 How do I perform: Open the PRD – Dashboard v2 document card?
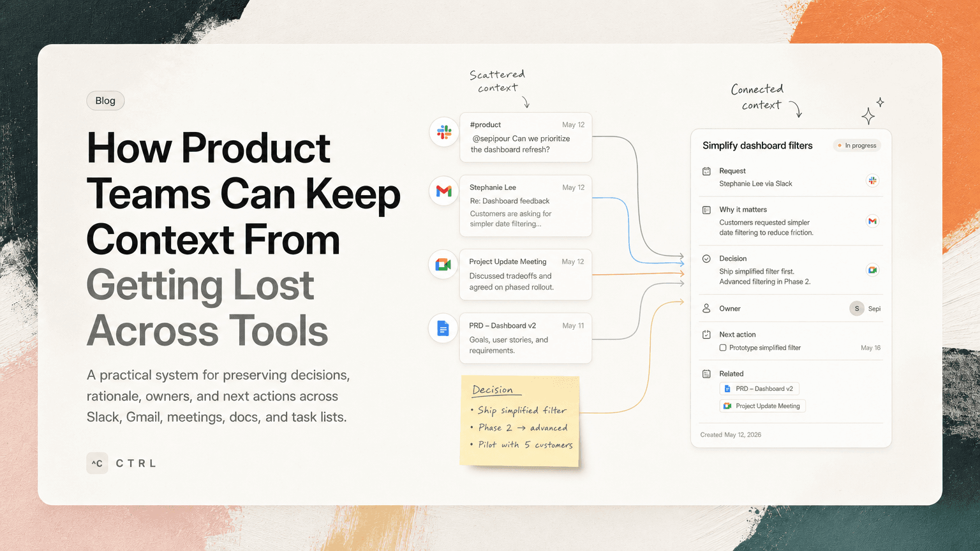point(526,338)
